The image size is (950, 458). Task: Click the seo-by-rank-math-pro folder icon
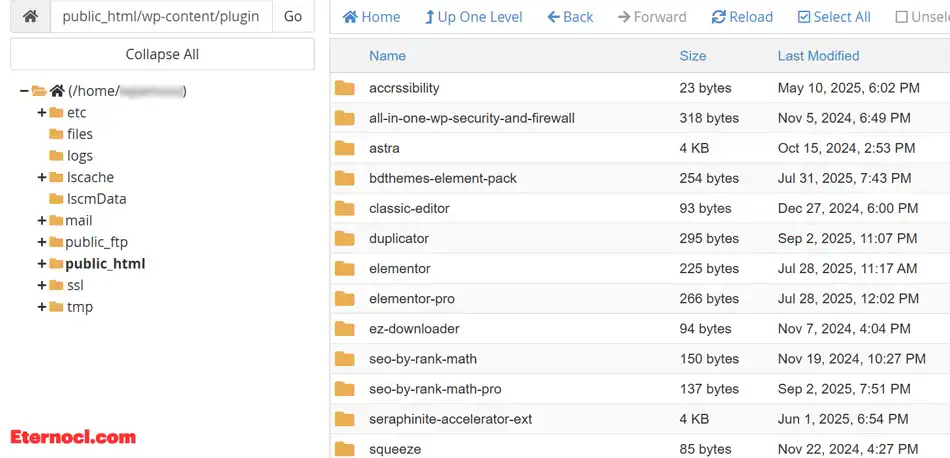click(345, 389)
